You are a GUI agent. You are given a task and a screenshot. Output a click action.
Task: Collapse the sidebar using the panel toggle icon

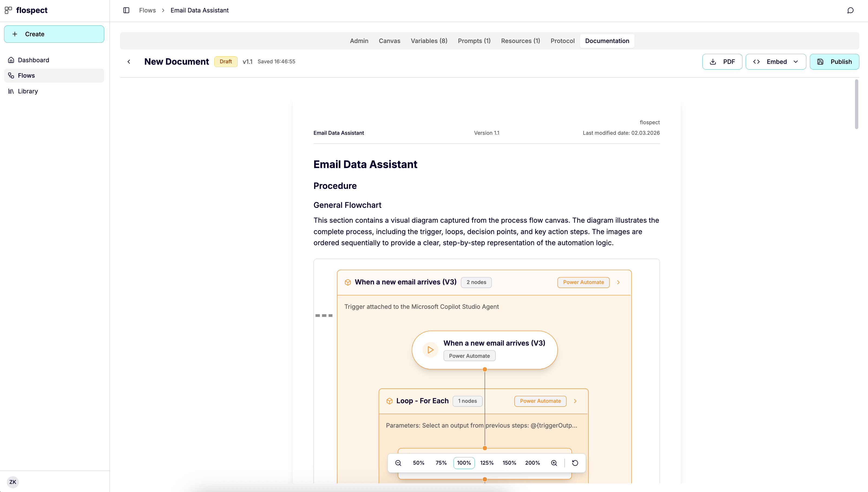click(x=126, y=10)
